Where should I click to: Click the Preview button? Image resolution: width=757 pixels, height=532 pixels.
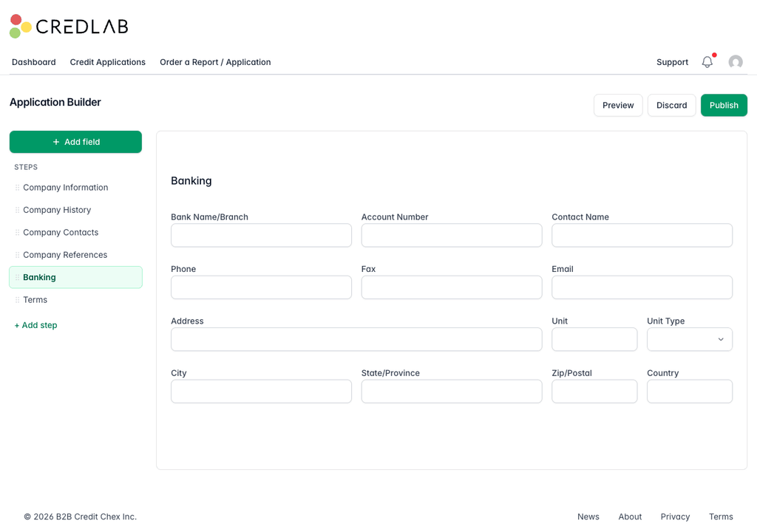(618, 105)
